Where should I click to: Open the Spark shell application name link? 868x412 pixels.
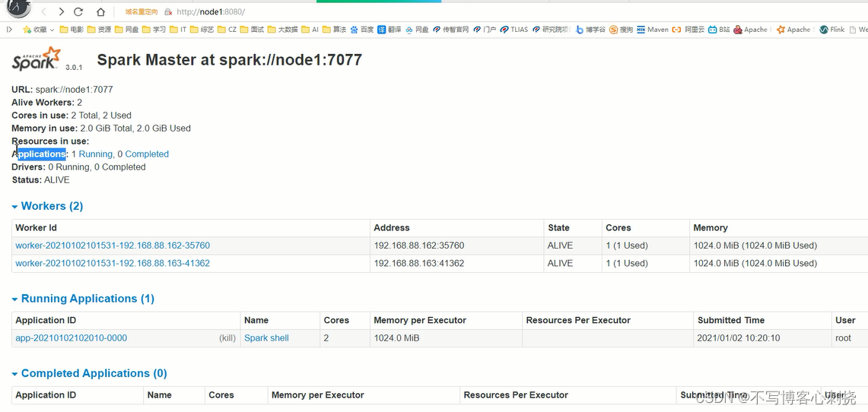[266, 338]
